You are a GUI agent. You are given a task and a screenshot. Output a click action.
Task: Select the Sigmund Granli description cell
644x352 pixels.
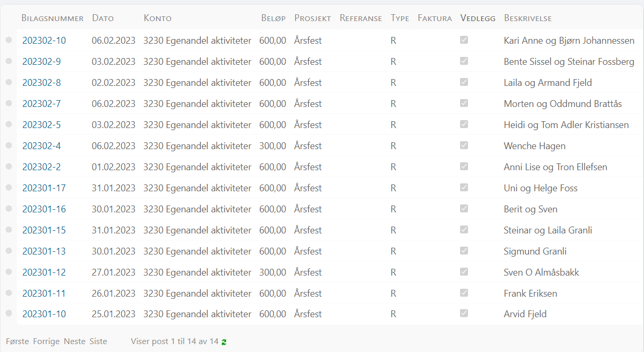(x=535, y=251)
